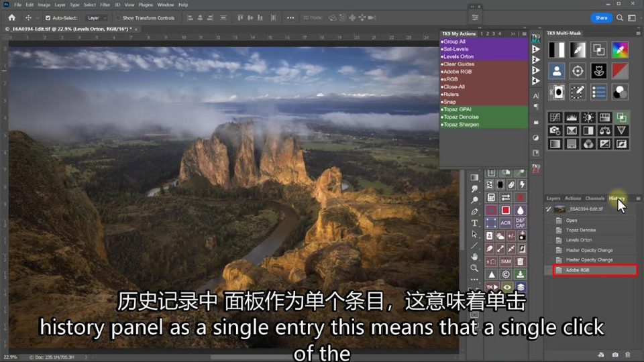644x362 pixels.
Task: Select the _E6A0394-Edit.tif snapshot thumbnail
Action: coord(559,209)
